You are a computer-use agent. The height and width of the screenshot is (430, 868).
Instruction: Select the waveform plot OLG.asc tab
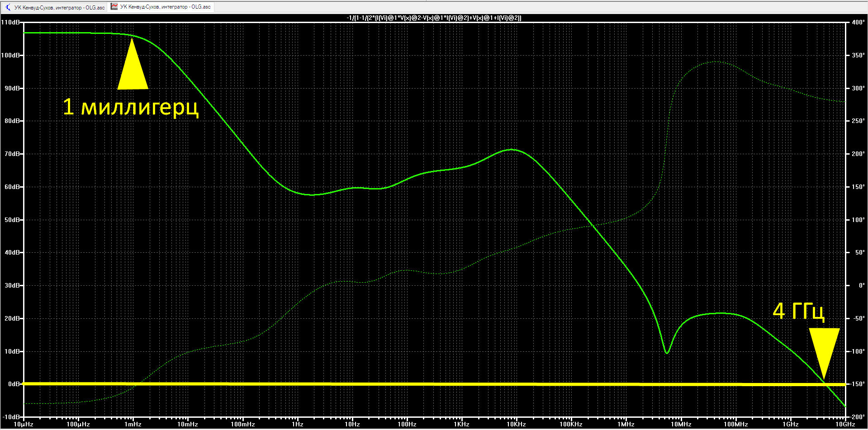[x=161, y=7]
